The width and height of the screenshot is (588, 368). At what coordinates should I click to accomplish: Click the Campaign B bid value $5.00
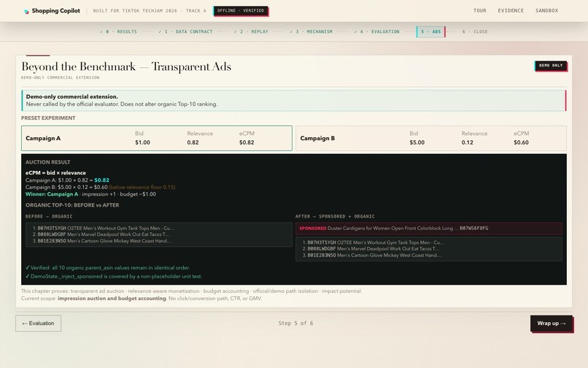click(417, 142)
